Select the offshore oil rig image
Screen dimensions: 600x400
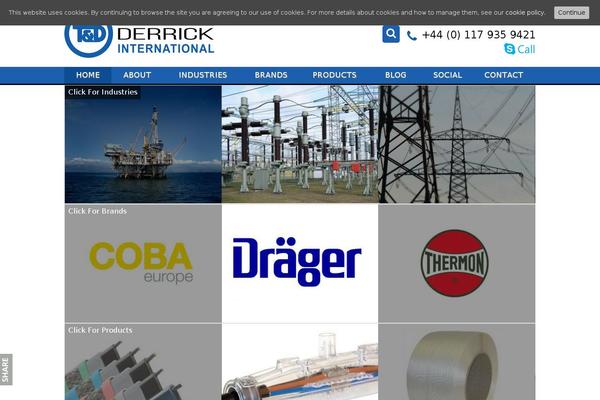pyautogui.click(x=143, y=144)
